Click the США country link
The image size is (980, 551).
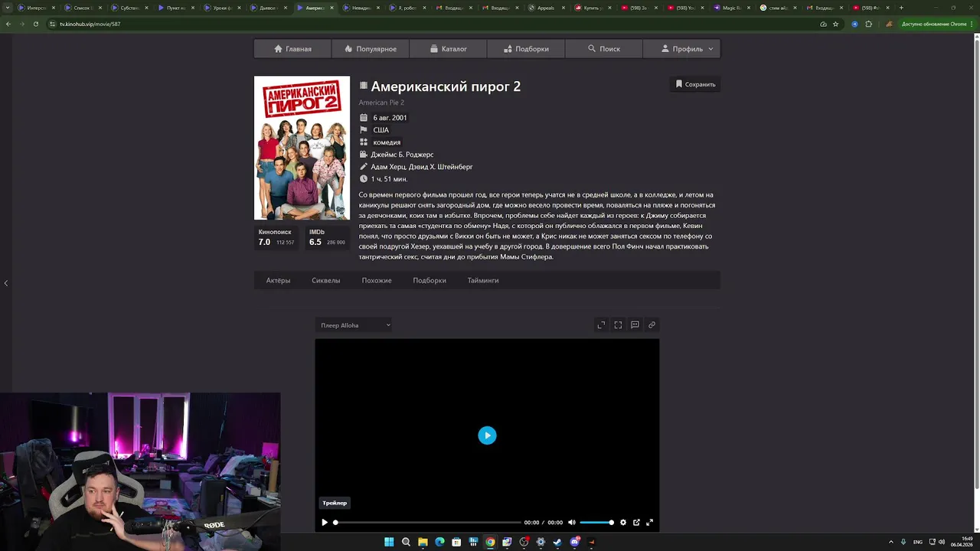click(x=381, y=130)
